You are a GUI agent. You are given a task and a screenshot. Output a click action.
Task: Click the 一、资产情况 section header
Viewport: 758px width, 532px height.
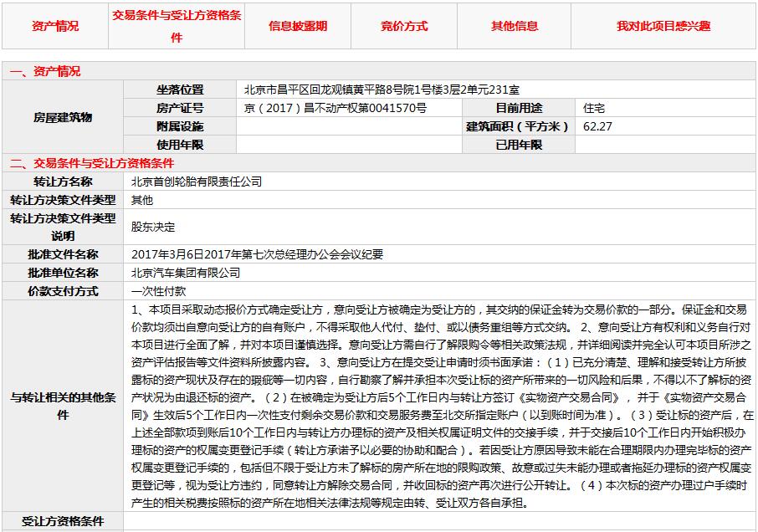(45, 72)
